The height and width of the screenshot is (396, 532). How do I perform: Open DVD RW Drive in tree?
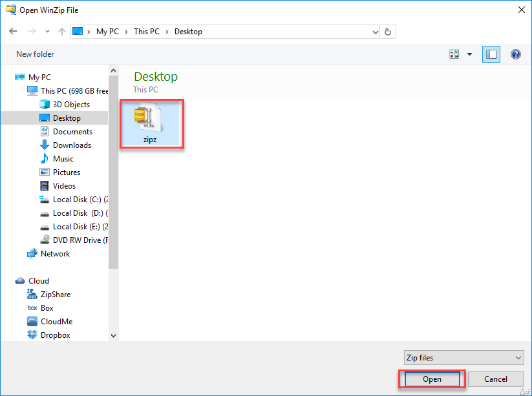tap(80, 240)
